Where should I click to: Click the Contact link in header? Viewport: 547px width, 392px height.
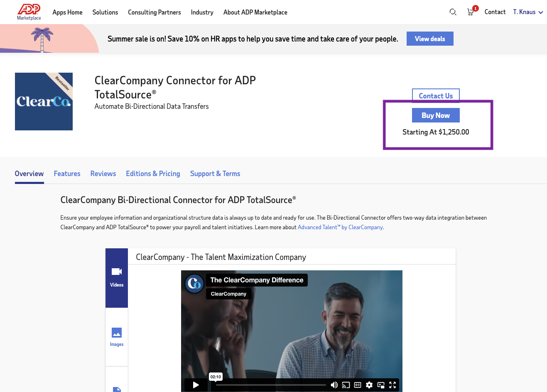point(495,12)
